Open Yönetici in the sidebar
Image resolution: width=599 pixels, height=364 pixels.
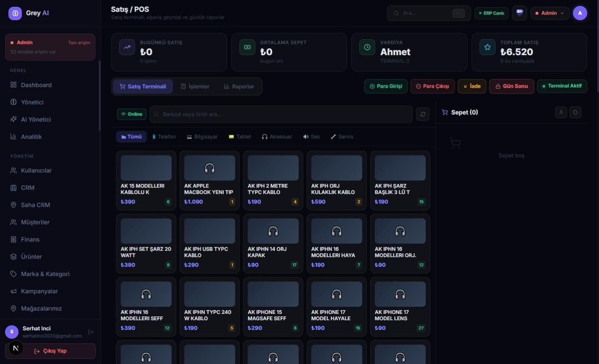(x=50, y=102)
